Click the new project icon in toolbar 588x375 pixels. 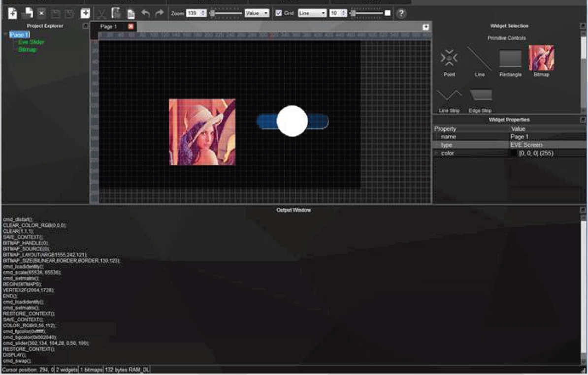pyautogui.click(x=13, y=13)
